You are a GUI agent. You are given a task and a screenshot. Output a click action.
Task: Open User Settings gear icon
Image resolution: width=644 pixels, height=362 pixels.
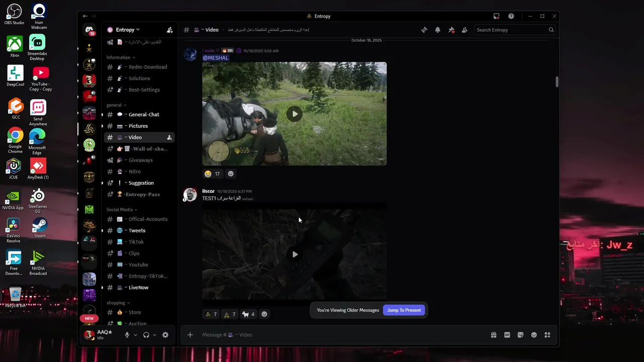165,335
